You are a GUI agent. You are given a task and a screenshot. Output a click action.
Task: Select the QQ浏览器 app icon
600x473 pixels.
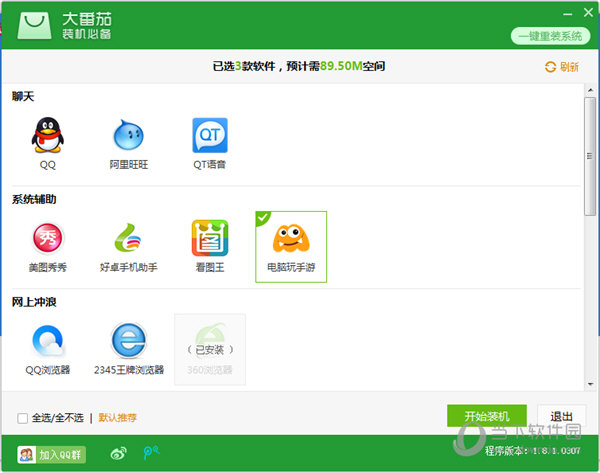(47, 341)
